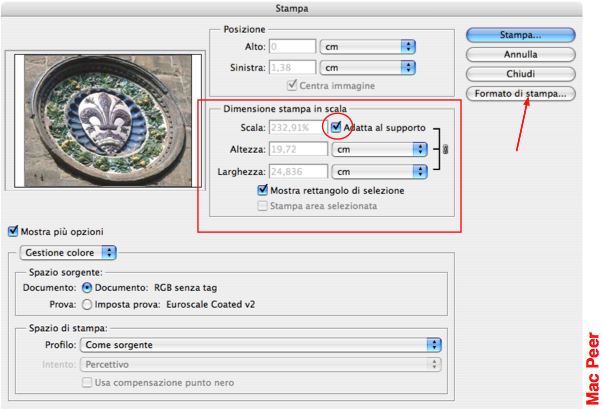The height and width of the screenshot is (409, 603).
Task: Toggle Mostra rettangolo di selezione checkbox
Action: coord(263,190)
